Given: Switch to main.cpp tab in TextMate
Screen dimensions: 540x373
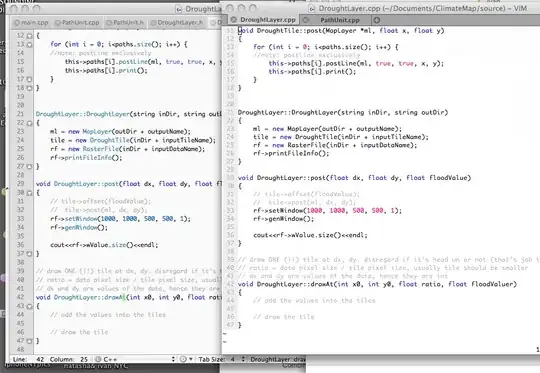Looking at the screenshot, I should tap(31, 23).
